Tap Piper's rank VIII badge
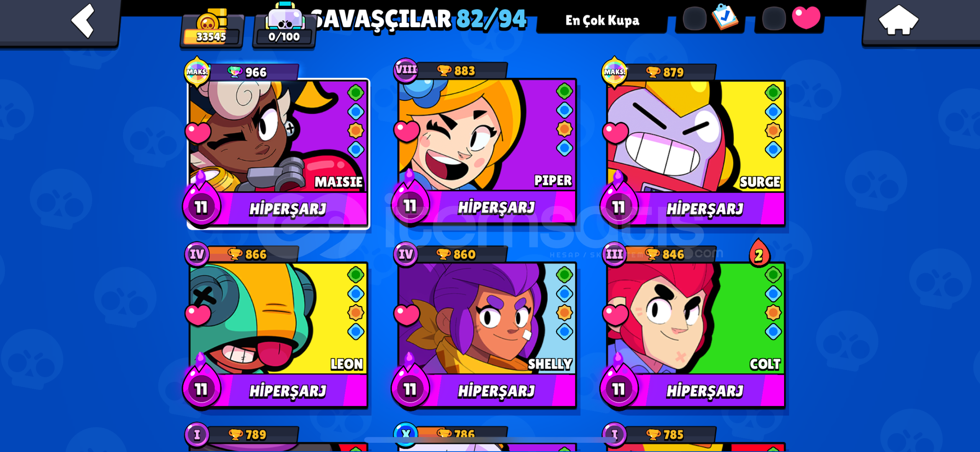This screenshot has width=980, height=452. click(x=406, y=69)
